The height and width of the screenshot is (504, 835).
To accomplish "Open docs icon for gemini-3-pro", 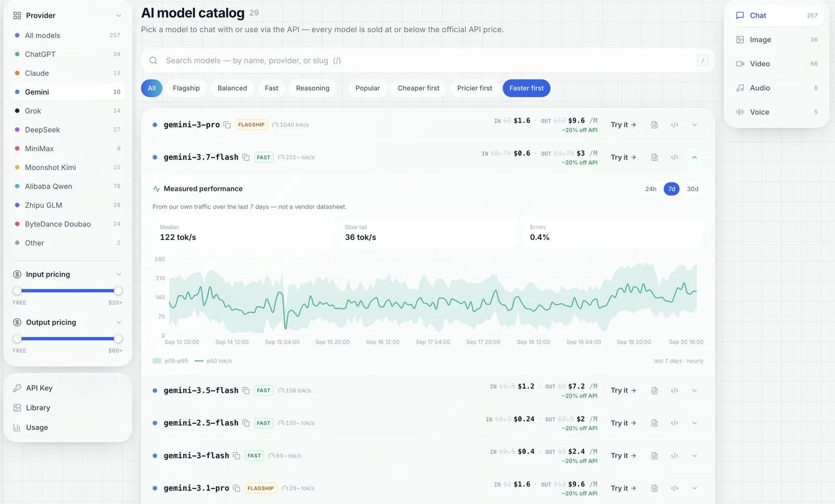I will point(654,125).
